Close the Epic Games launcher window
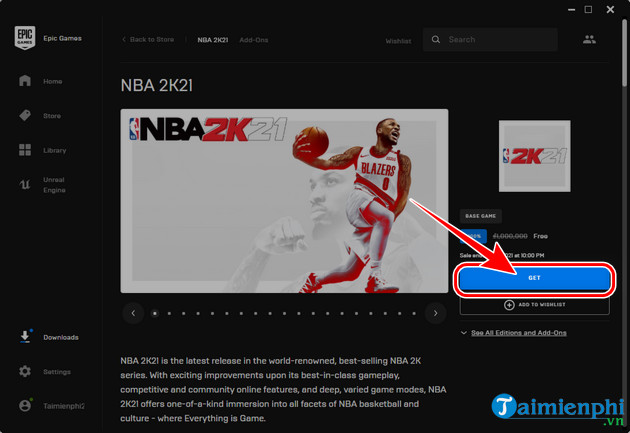Screen dimensions: 630x433 click(x=610, y=9)
